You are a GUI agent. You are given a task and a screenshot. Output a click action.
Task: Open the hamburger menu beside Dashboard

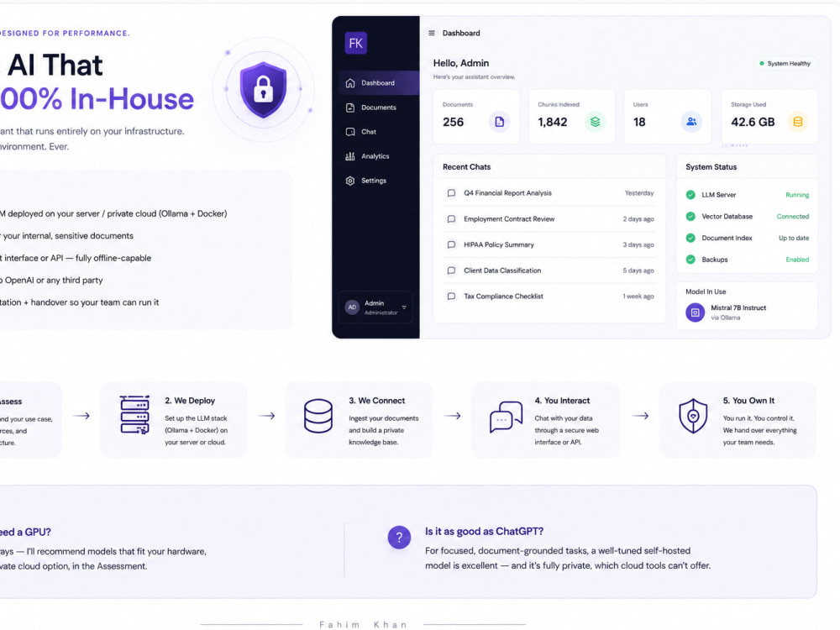(432, 34)
